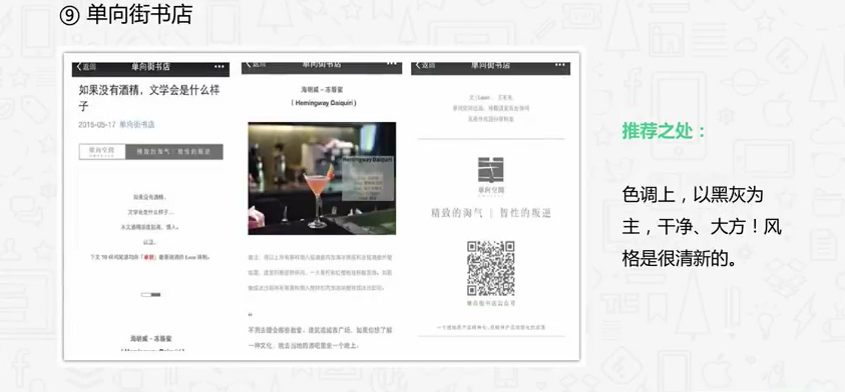
Task: Open the cocktail glass photo
Action: coord(322,178)
